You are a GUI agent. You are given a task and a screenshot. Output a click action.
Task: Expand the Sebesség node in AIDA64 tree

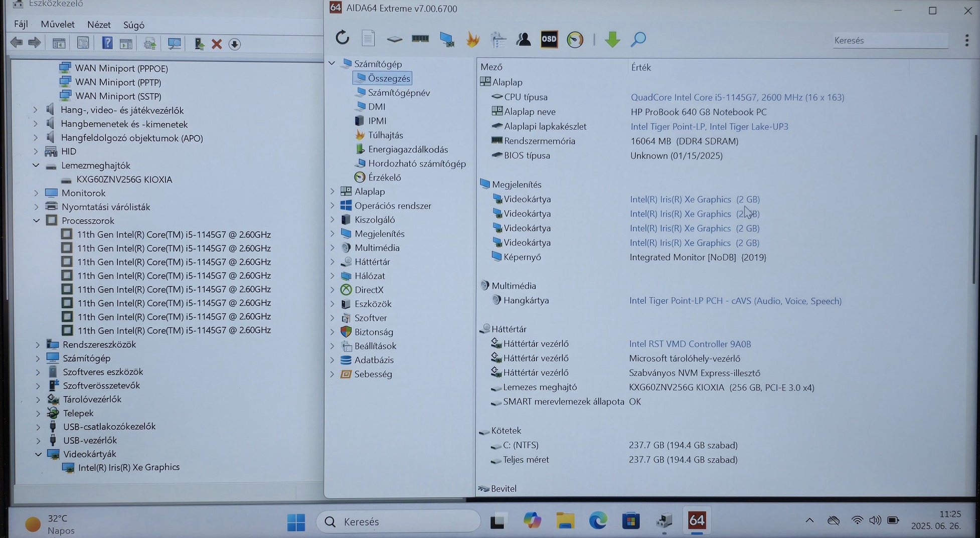click(x=332, y=374)
